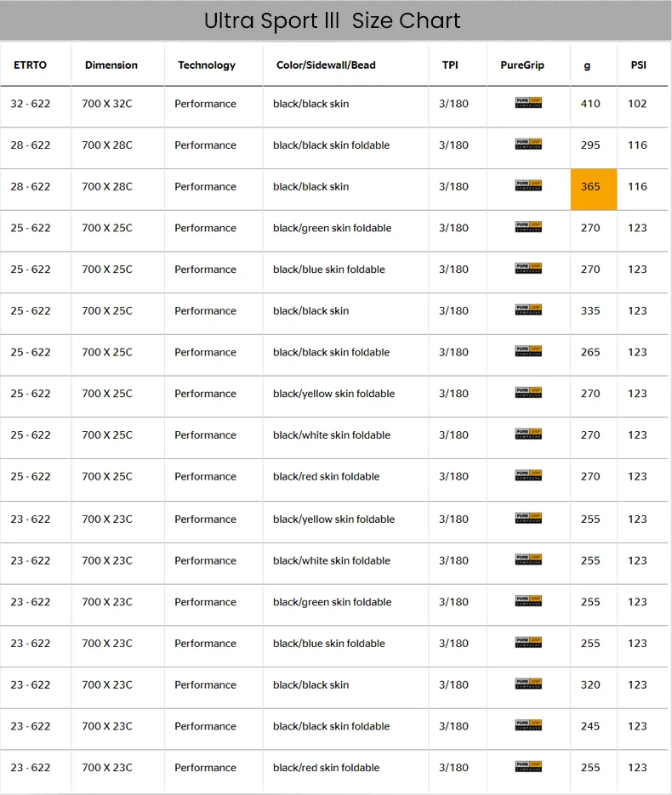This screenshot has height=795, width=672.
Task: Click the 335 weight value
Action: pos(590,311)
